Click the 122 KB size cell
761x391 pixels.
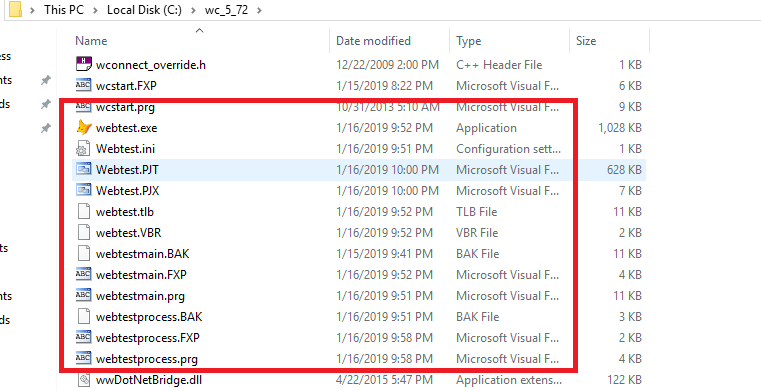[x=624, y=379]
